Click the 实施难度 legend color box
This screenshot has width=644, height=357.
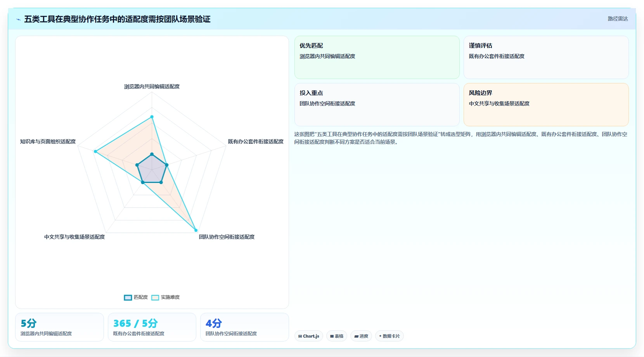tap(155, 298)
